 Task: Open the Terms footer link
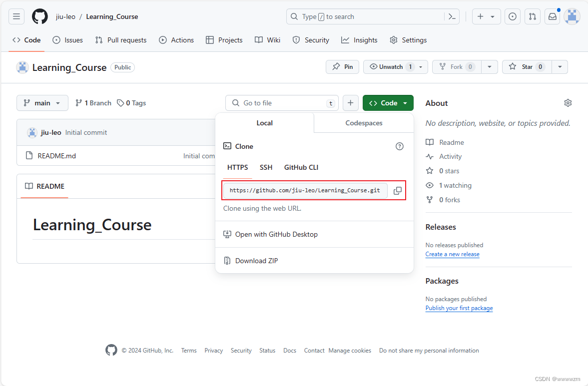pos(189,351)
